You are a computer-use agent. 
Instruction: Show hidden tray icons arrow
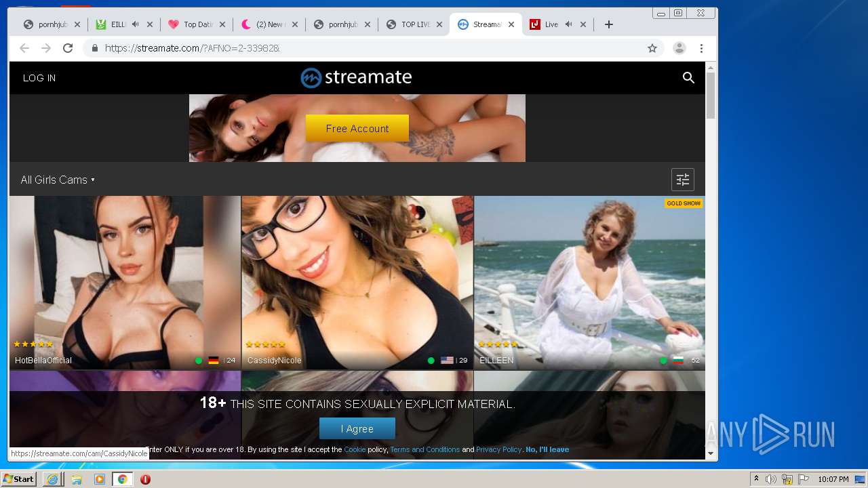tap(756, 479)
